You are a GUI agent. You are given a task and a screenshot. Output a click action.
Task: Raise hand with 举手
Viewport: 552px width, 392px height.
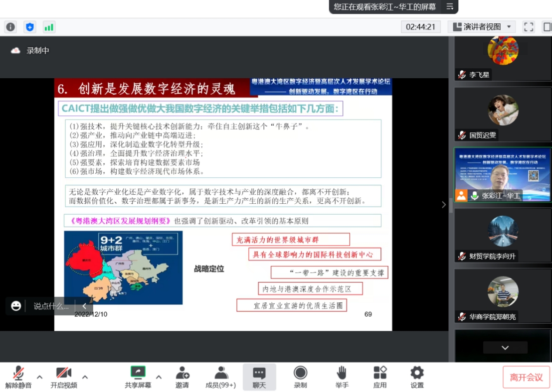[x=342, y=377]
